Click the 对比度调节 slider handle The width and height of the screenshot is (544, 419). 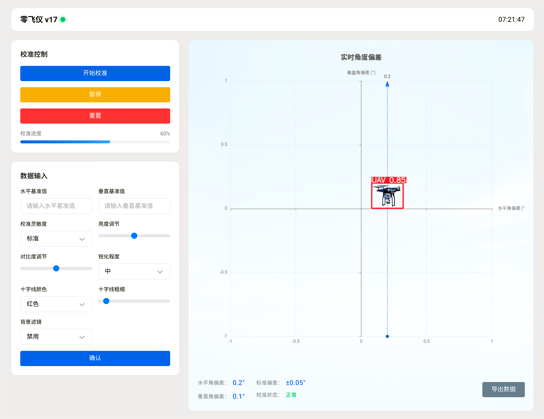[x=56, y=268]
